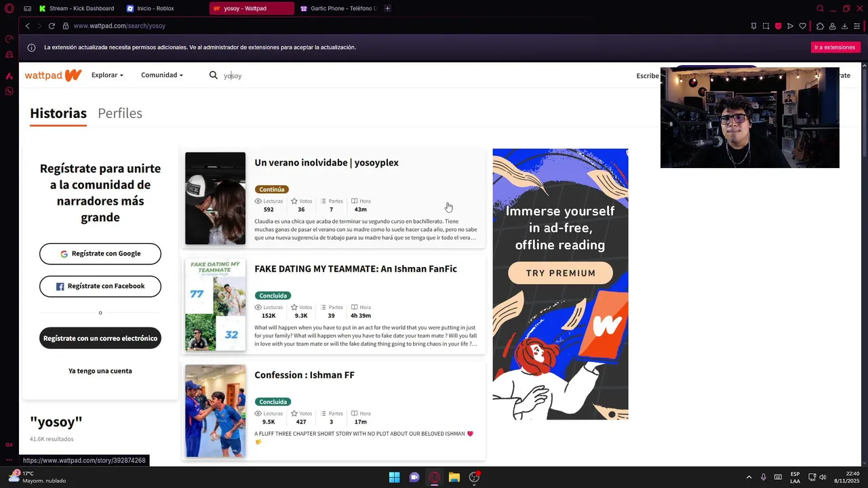Take a snapshot with the capture icon
The height and width of the screenshot is (488, 868).
(x=766, y=26)
